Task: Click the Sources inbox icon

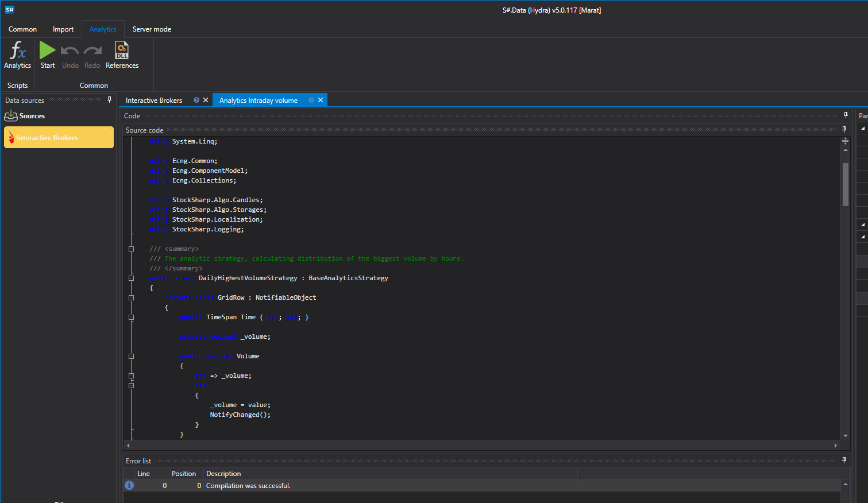Action: pos(11,115)
